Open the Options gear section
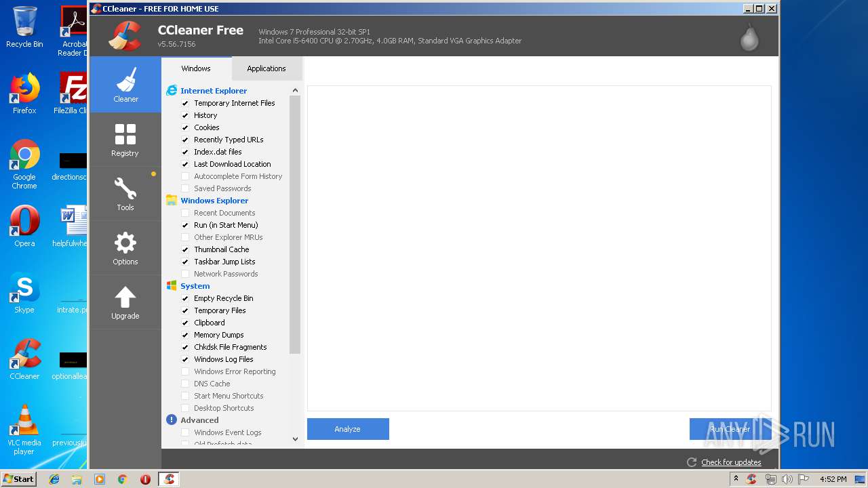 [125, 248]
